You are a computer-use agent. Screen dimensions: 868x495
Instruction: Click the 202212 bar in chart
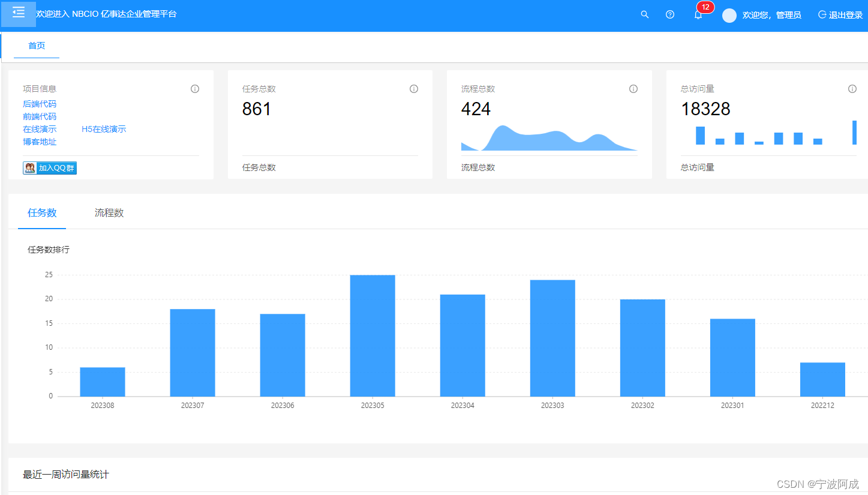(x=822, y=379)
